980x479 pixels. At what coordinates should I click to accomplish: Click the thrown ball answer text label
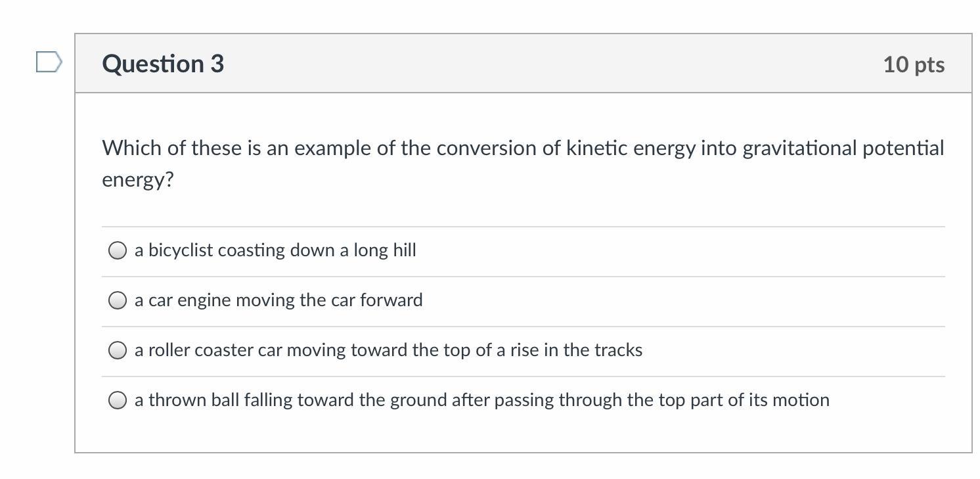(x=481, y=400)
